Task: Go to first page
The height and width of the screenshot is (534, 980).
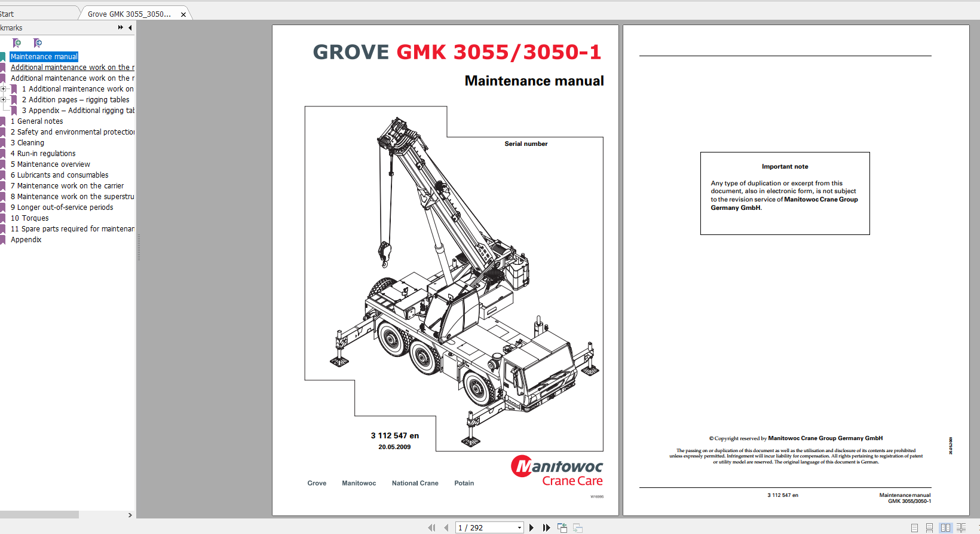Action: 431,527
